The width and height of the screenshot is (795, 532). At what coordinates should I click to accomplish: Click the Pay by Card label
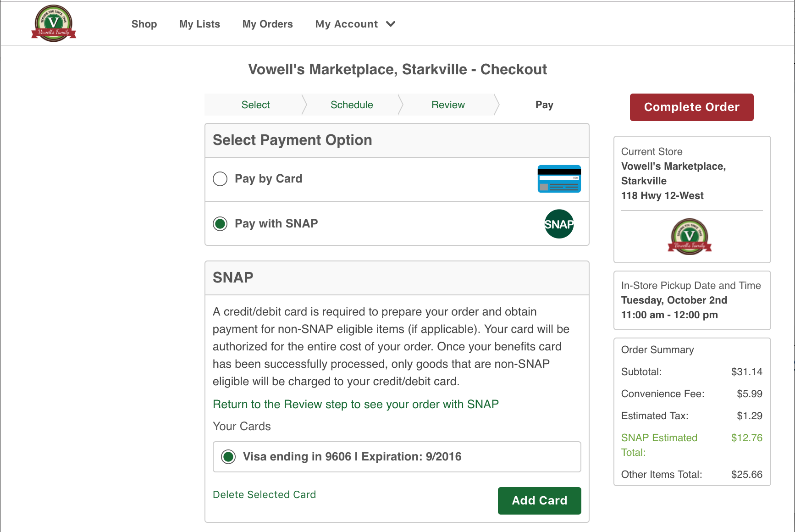pos(268,179)
